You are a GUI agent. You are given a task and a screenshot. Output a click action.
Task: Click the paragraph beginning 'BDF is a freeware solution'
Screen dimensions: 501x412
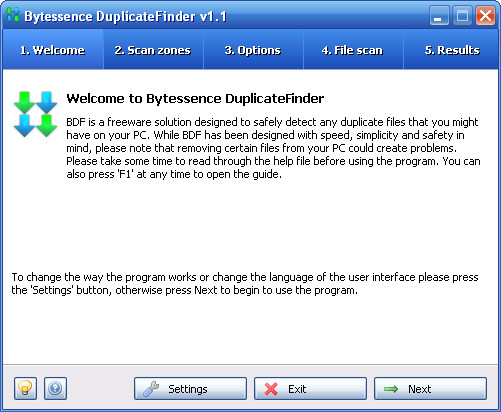click(273, 148)
